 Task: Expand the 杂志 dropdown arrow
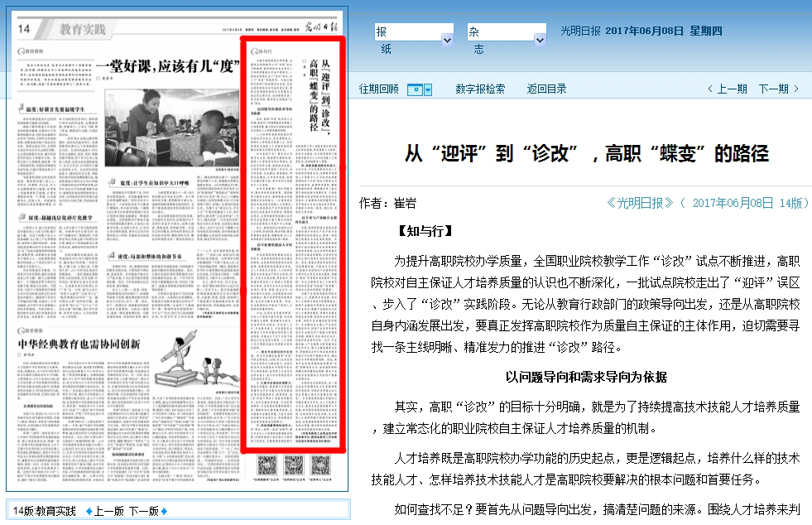pyautogui.click(x=540, y=39)
